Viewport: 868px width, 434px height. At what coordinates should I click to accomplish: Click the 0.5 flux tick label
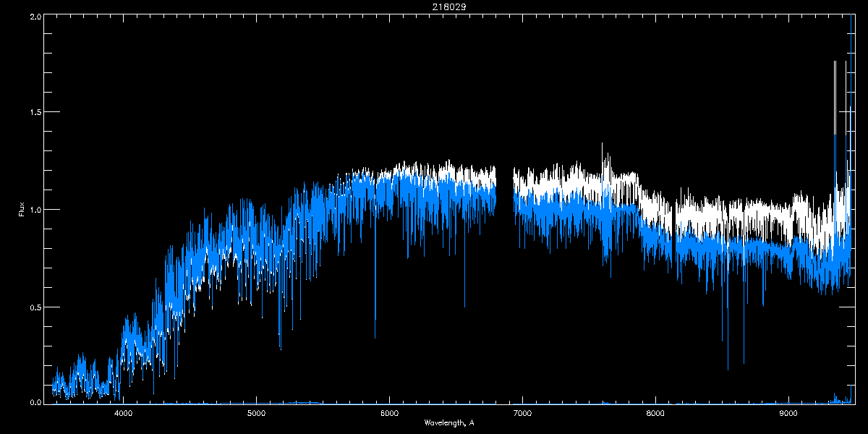[36, 307]
